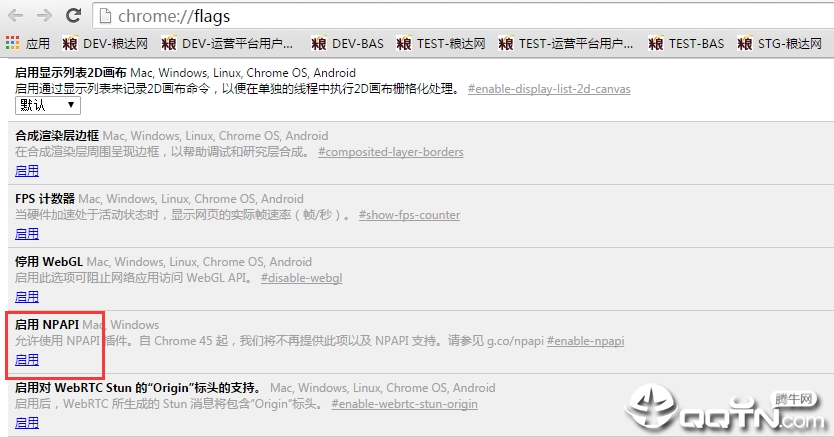834x437 pixels.
Task: Open the DEV-BAS bookmark
Action: (347, 43)
